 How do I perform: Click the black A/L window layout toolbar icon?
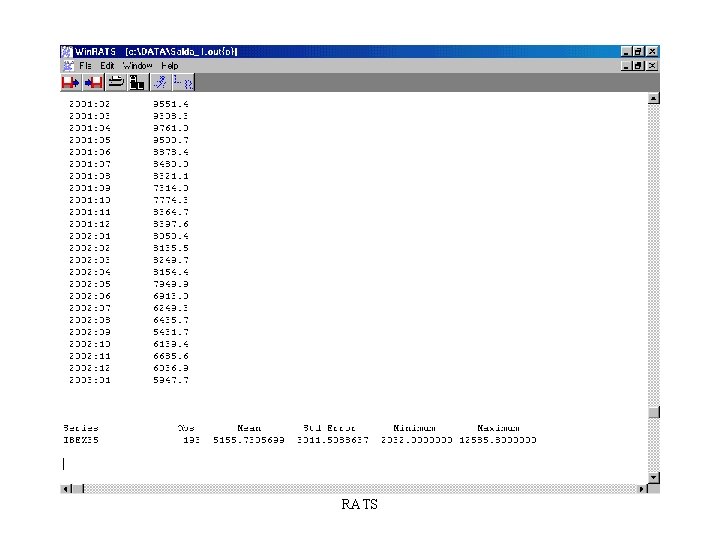(x=137, y=83)
